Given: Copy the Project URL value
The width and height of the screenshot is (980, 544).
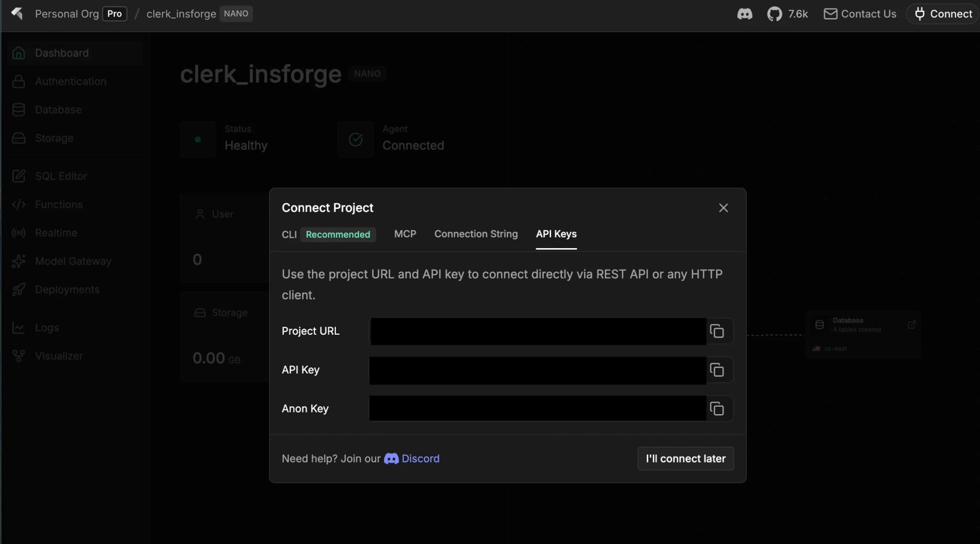Looking at the screenshot, I should click(x=717, y=331).
